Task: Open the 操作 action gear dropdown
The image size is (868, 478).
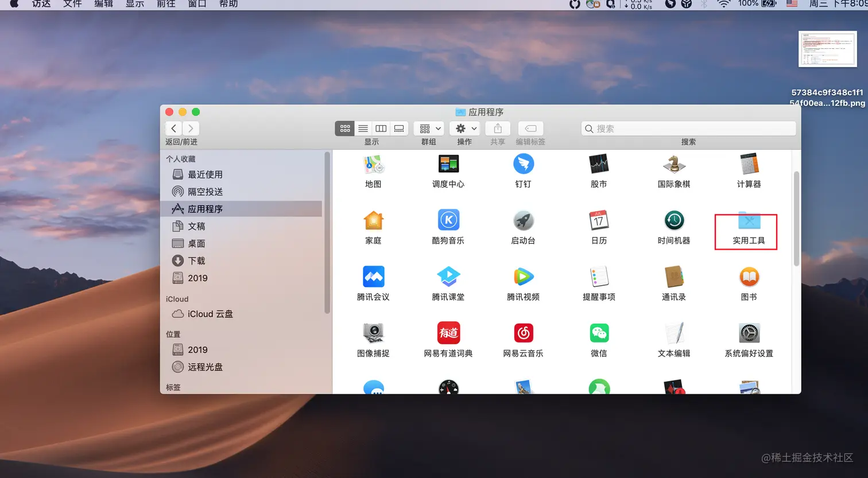Action: [464, 129]
